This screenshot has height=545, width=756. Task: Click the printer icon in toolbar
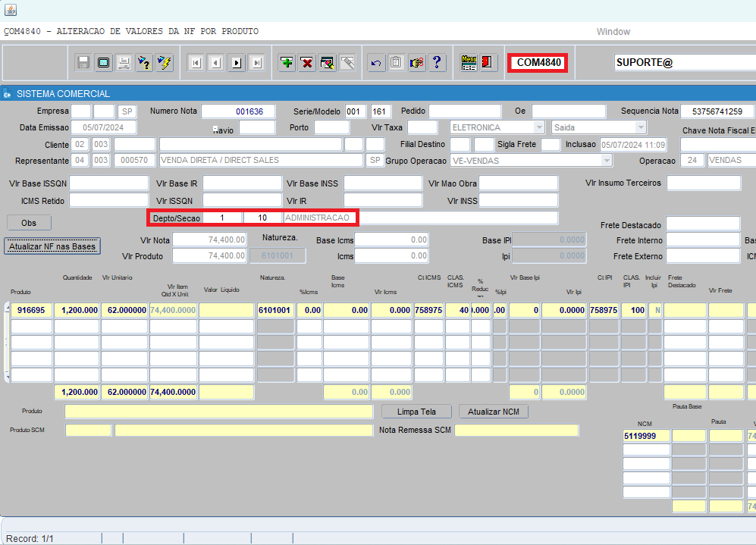pos(124,63)
